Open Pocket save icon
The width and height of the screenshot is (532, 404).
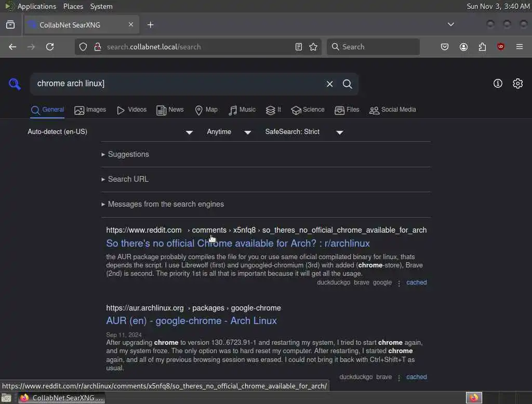445,47
